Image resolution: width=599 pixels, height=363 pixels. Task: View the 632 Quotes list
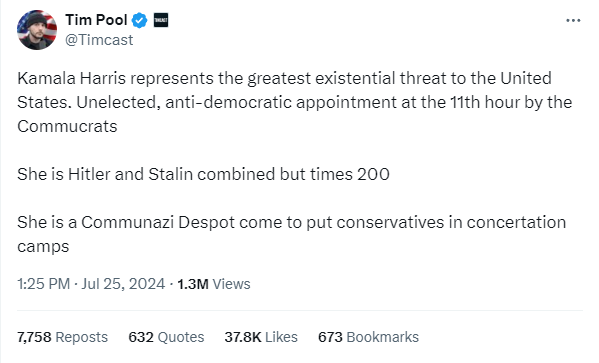(x=166, y=337)
